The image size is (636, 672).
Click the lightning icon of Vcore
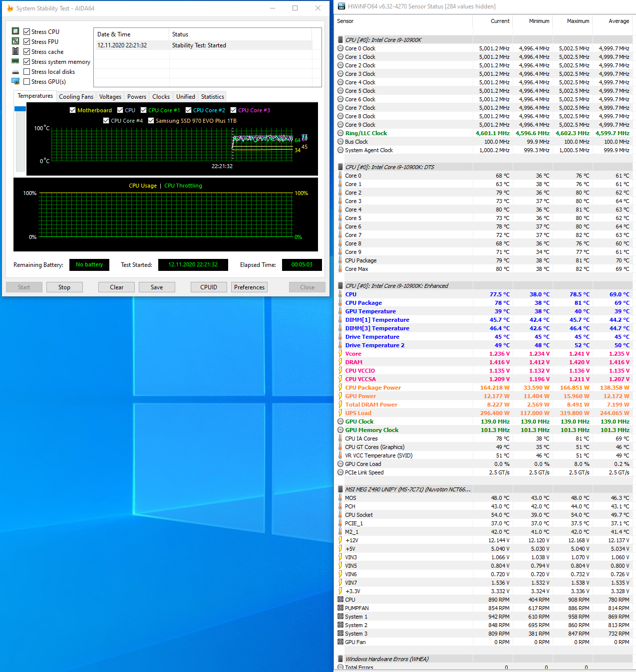340,354
